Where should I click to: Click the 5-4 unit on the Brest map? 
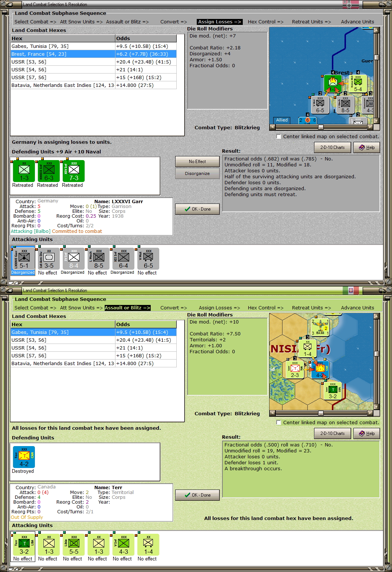[358, 84]
